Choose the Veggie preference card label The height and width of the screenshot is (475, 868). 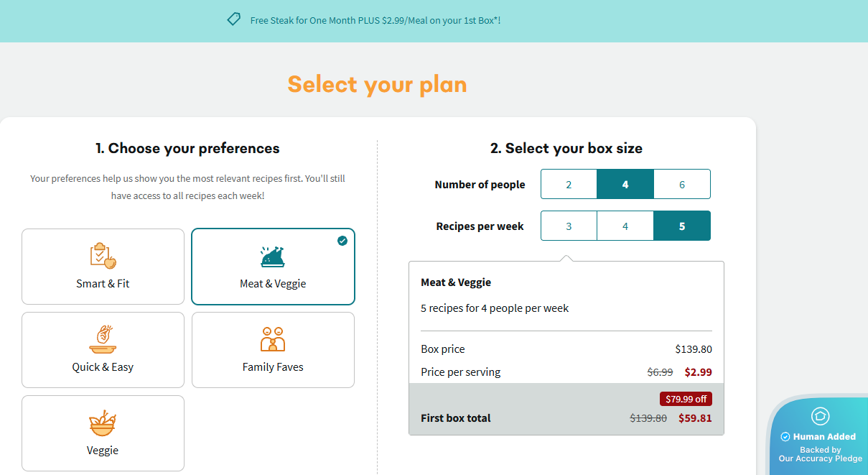pos(103,451)
